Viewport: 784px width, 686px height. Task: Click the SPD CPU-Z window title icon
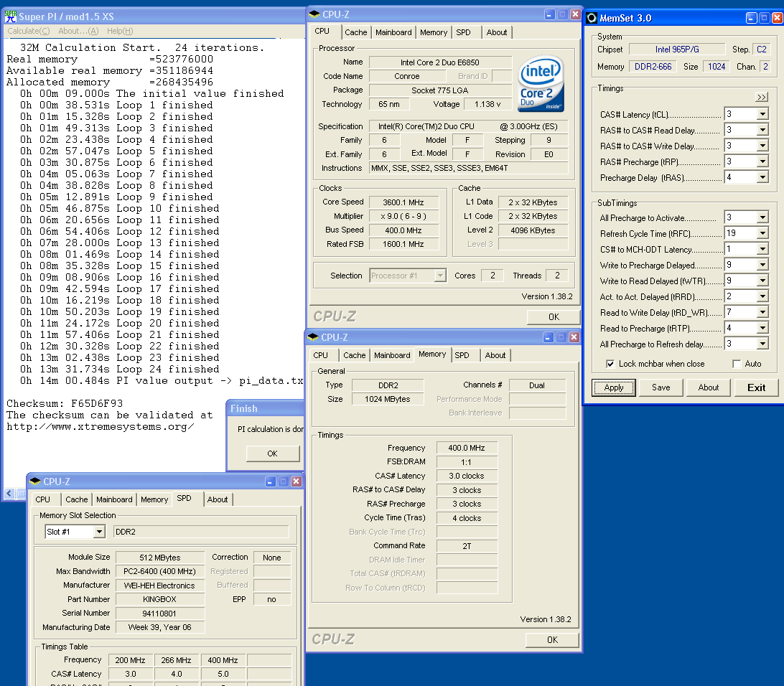tap(35, 481)
